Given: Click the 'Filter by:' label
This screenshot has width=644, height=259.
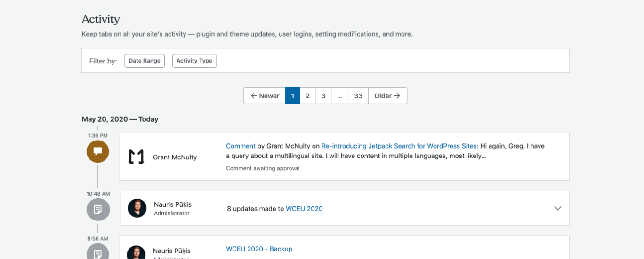Looking at the screenshot, I should [x=103, y=61].
